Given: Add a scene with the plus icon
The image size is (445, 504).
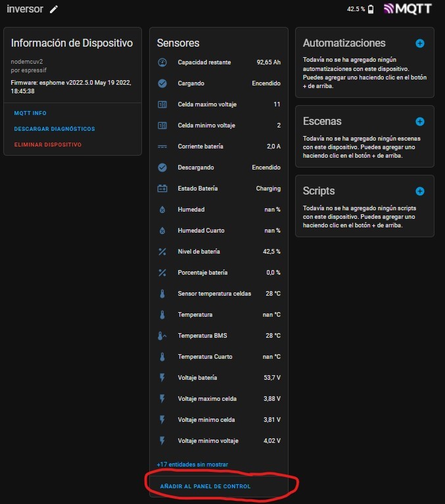Looking at the screenshot, I should coord(420,122).
